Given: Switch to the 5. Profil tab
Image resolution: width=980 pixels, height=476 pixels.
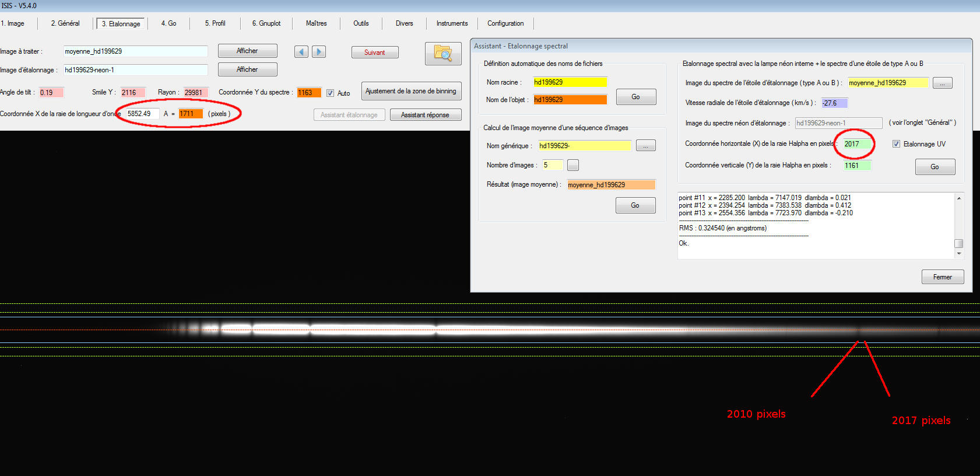Looking at the screenshot, I should 215,23.
